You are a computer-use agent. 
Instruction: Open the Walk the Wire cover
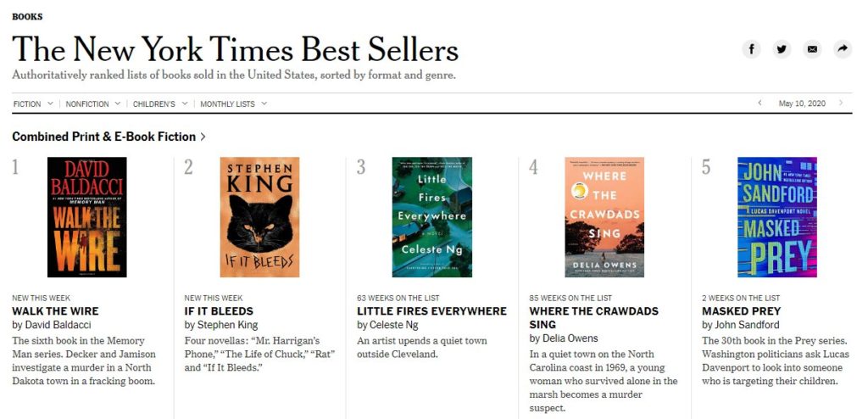87,217
